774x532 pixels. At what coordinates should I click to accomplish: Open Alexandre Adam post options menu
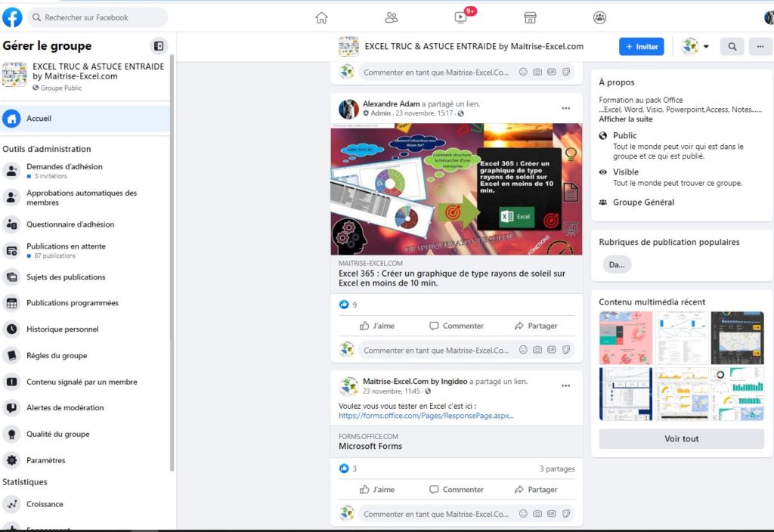point(565,108)
